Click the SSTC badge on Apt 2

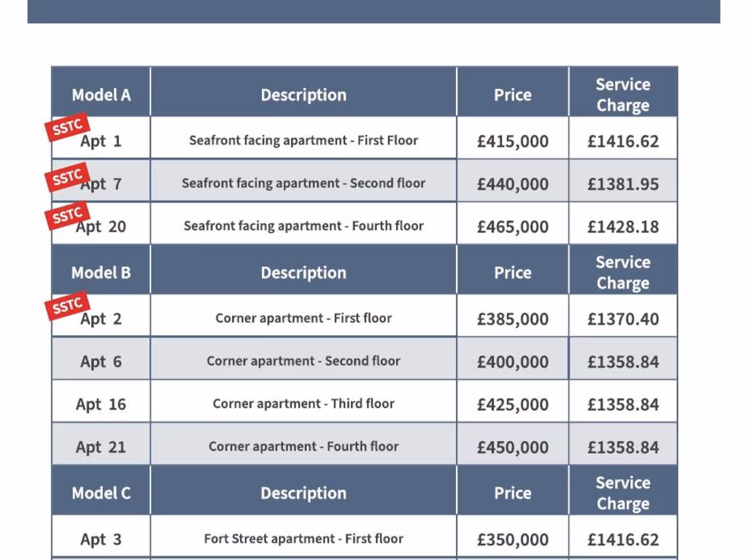[x=67, y=306]
